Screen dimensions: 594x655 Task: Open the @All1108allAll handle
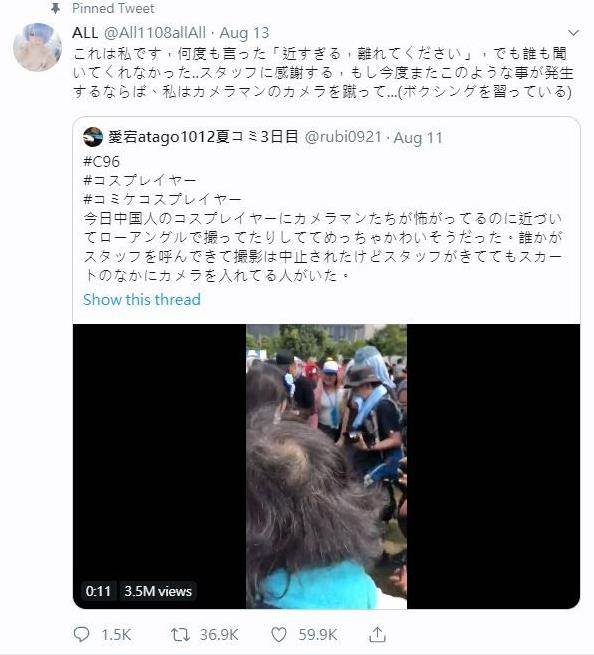click(x=155, y=33)
